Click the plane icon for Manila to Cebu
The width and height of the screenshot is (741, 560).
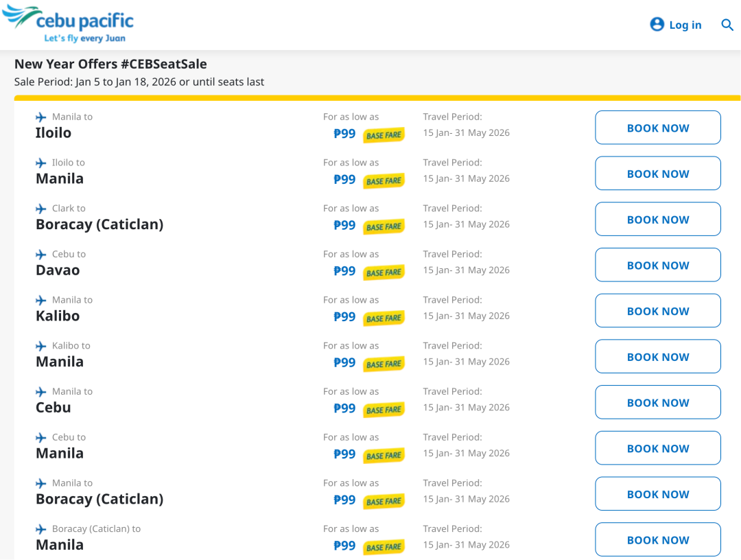(x=41, y=393)
